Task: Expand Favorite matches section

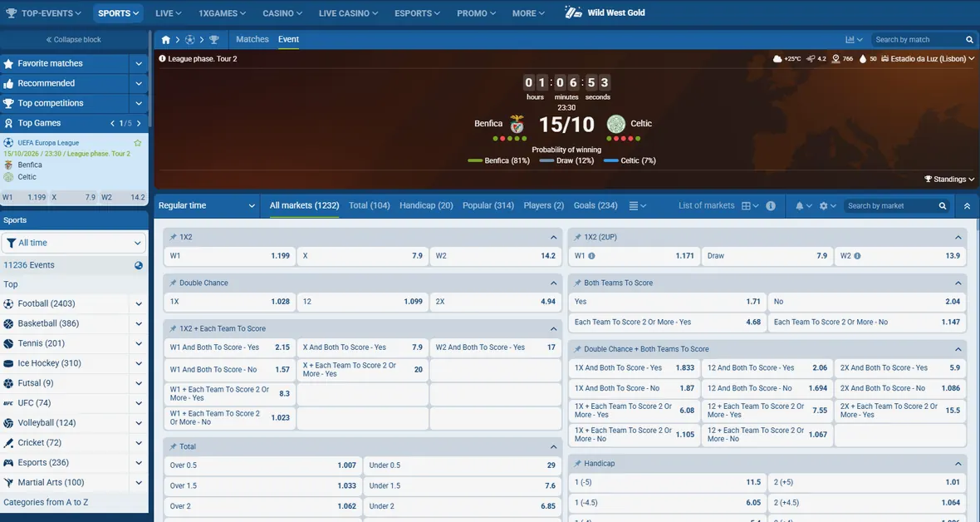Action: (138, 63)
